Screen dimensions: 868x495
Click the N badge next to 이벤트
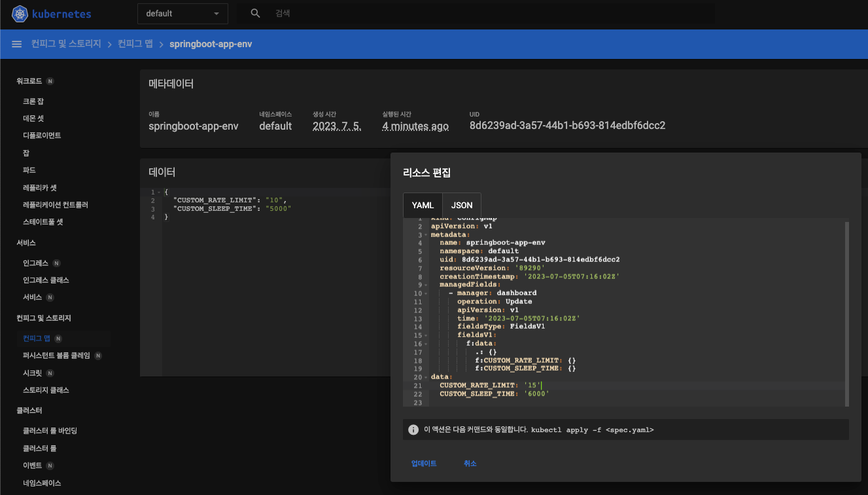(x=50, y=466)
